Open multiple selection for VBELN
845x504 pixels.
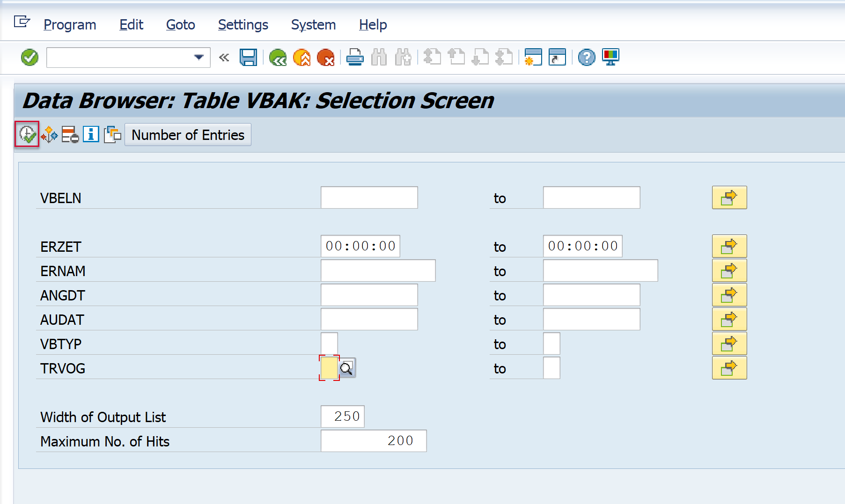point(729,197)
